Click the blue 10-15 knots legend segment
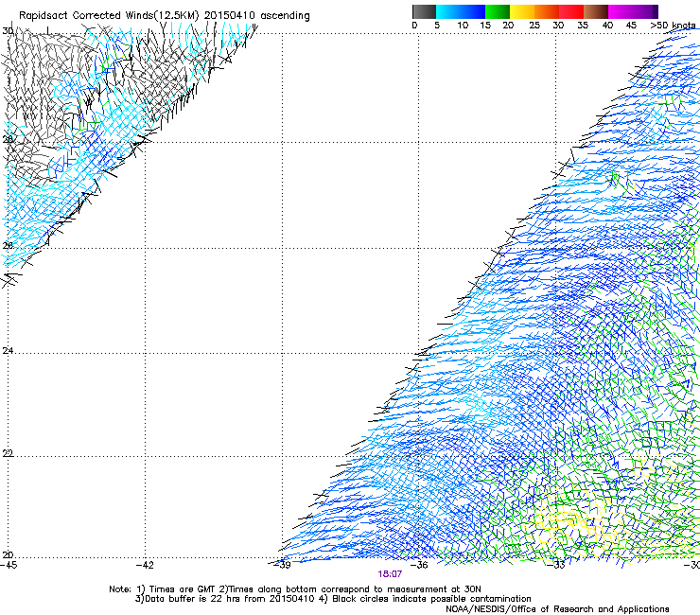Image resolution: width=700 pixels, height=615 pixels. [x=473, y=11]
